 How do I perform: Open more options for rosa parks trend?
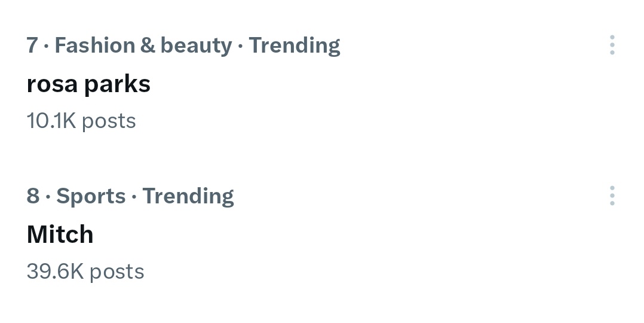pos(612,45)
